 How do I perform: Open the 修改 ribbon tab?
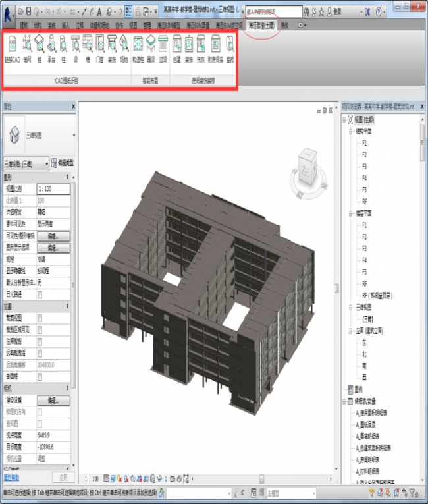tap(284, 25)
